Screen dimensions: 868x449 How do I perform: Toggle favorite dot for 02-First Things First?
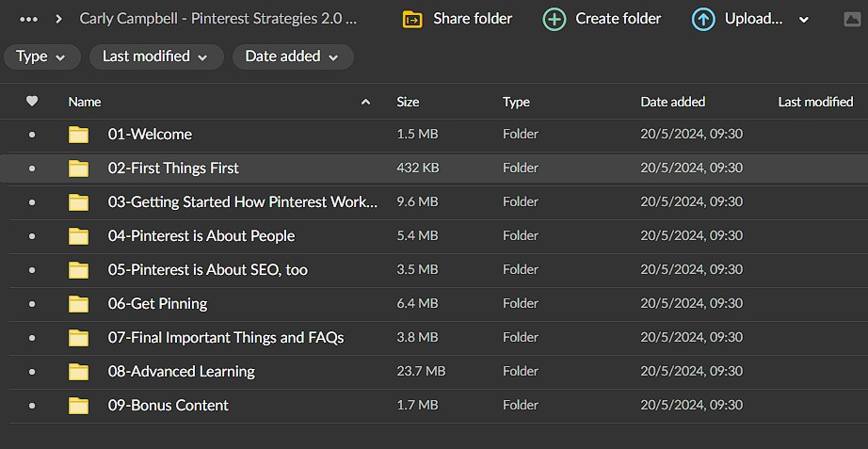point(32,168)
